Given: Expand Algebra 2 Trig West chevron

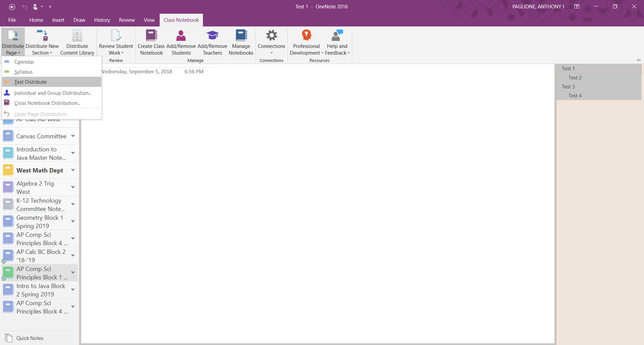Looking at the screenshot, I should (x=73, y=187).
